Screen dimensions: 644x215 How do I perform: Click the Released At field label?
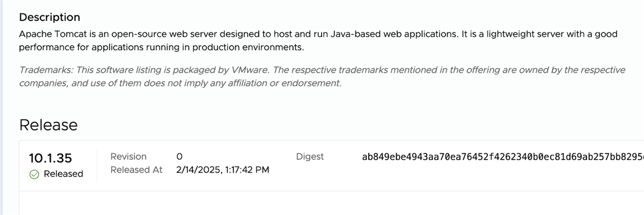pyautogui.click(x=136, y=169)
